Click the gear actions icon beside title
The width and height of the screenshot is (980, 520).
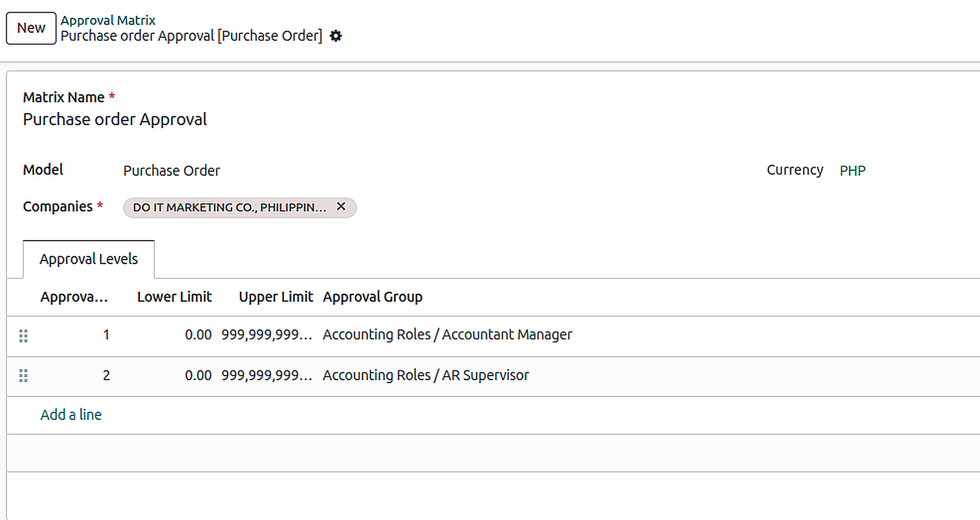pyautogui.click(x=335, y=36)
